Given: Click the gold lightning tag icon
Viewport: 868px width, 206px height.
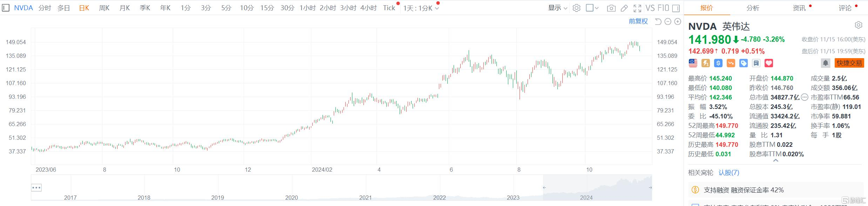Looking at the screenshot, I should coord(706,63).
